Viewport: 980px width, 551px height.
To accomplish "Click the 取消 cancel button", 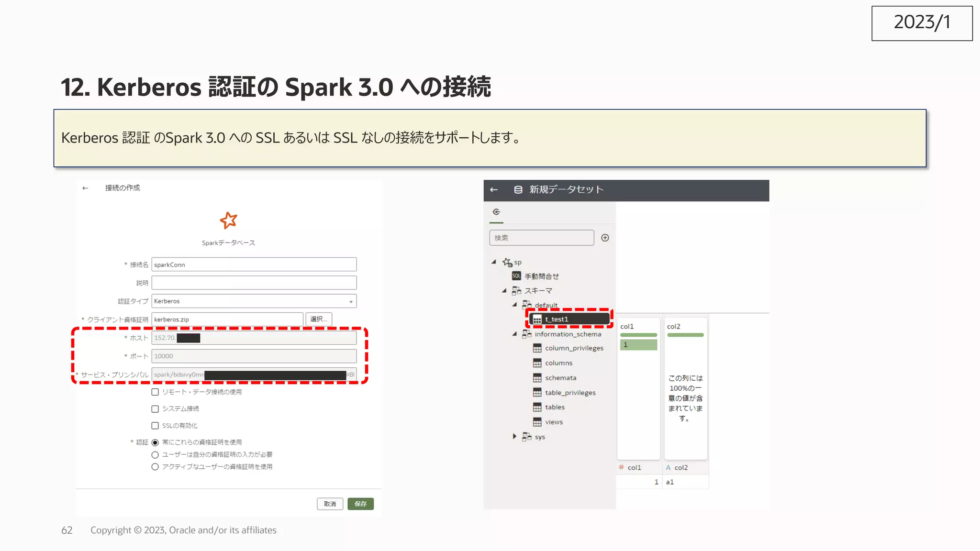I will [x=330, y=504].
